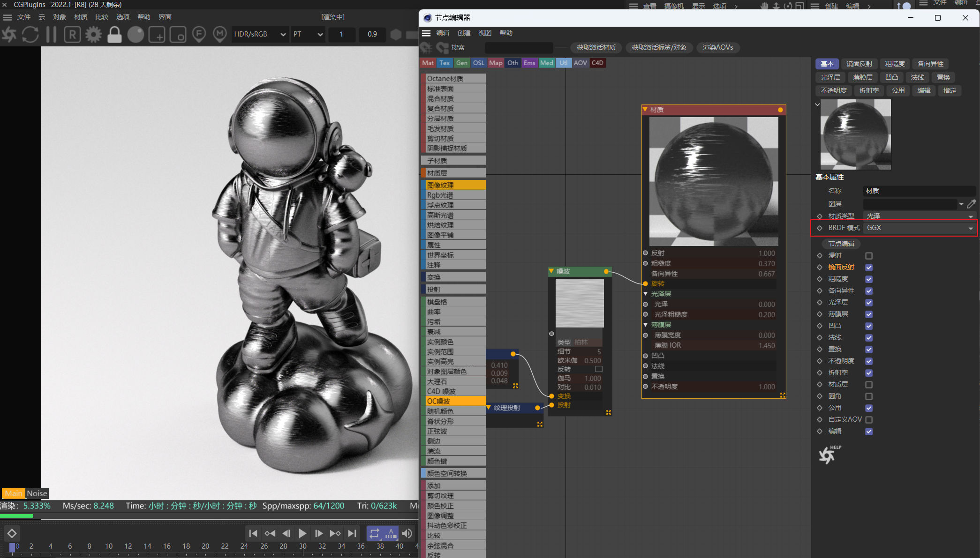Viewport: 980px width, 558px height.
Task: Click the material preview sphere thumbnail
Action: tap(856, 134)
